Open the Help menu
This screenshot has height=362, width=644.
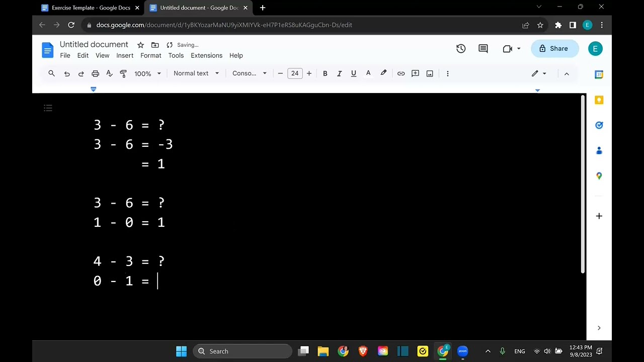pyautogui.click(x=236, y=56)
